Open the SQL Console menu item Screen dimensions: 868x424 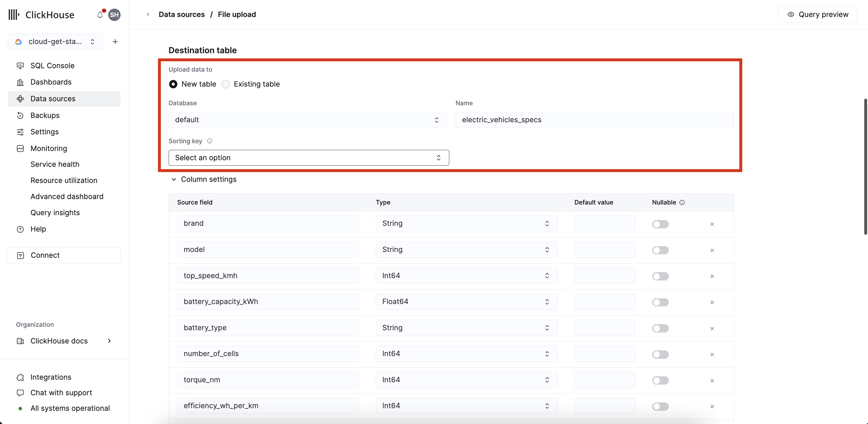52,66
